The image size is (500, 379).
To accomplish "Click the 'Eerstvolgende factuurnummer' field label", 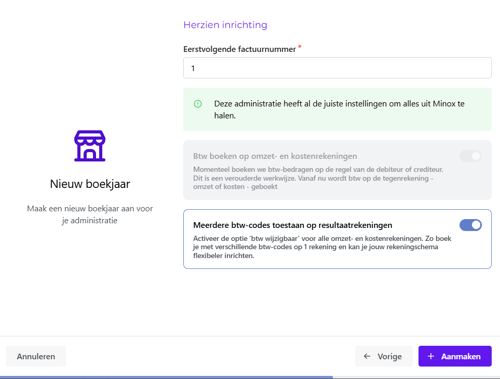I will click(239, 49).
